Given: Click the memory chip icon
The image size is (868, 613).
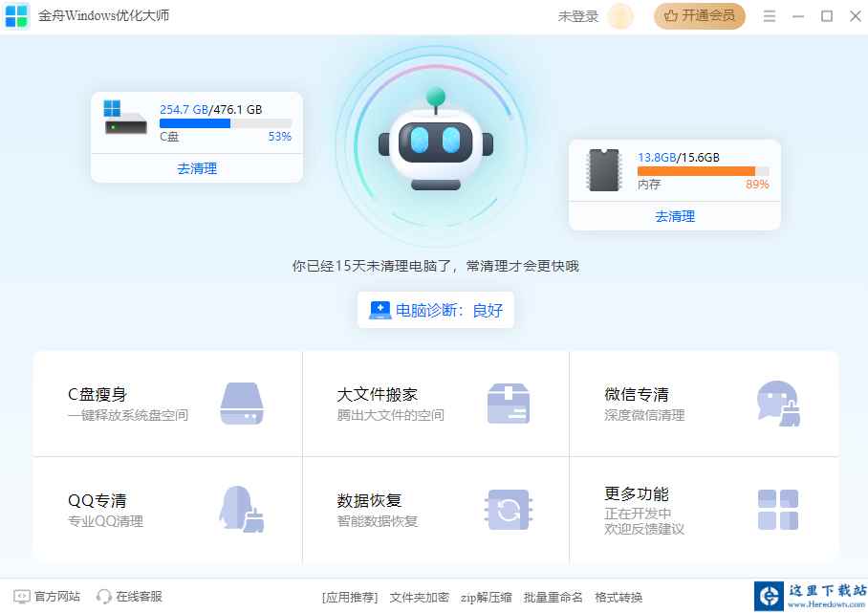Looking at the screenshot, I should 603,170.
